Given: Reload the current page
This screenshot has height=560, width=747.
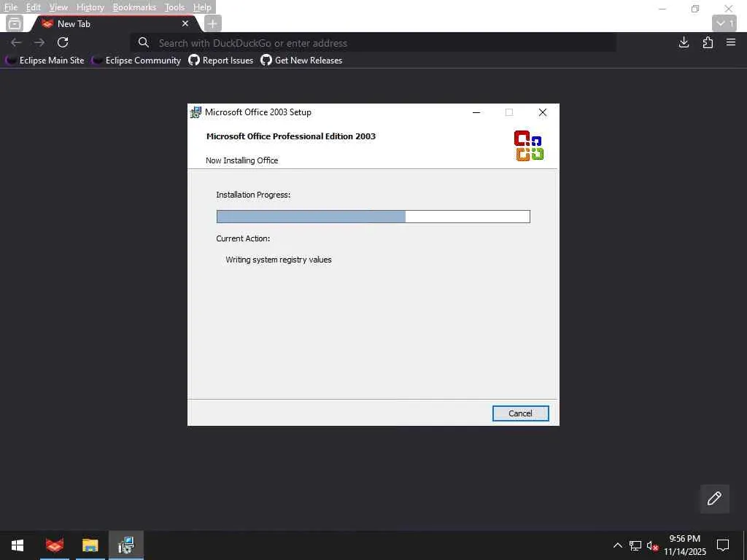Looking at the screenshot, I should click(x=63, y=42).
